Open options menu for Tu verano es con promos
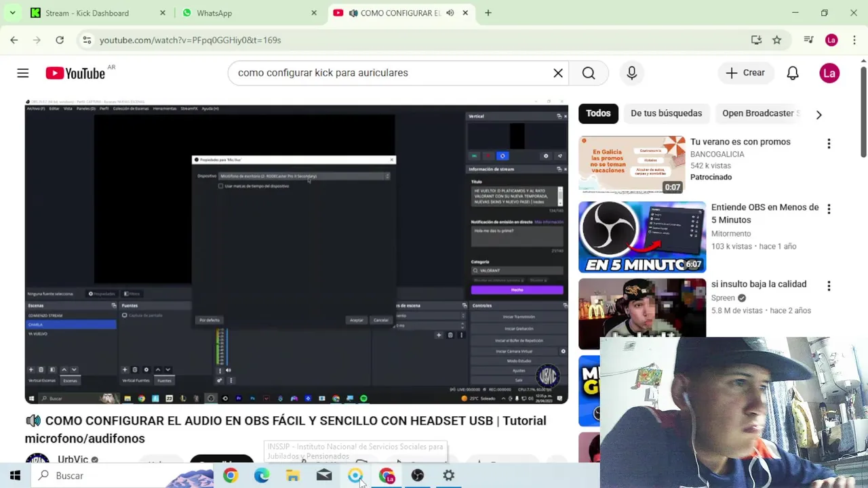868x488 pixels. click(829, 144)
